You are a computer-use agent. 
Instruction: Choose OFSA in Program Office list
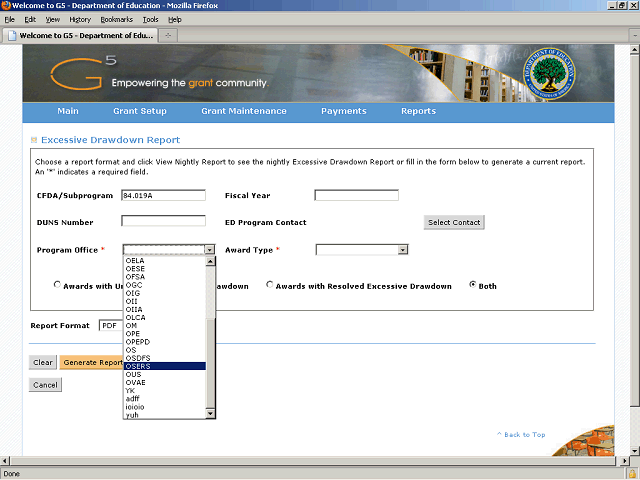pos(165,277)
